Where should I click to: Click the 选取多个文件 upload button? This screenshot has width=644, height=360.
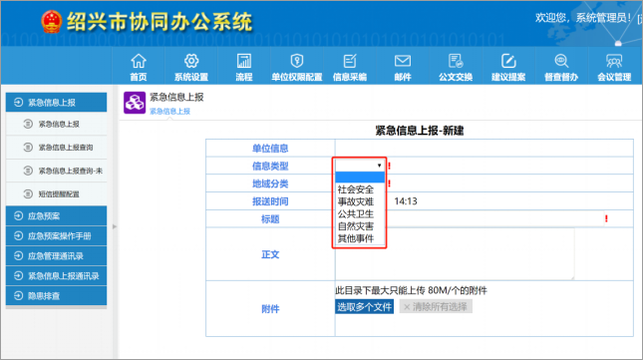364,306
